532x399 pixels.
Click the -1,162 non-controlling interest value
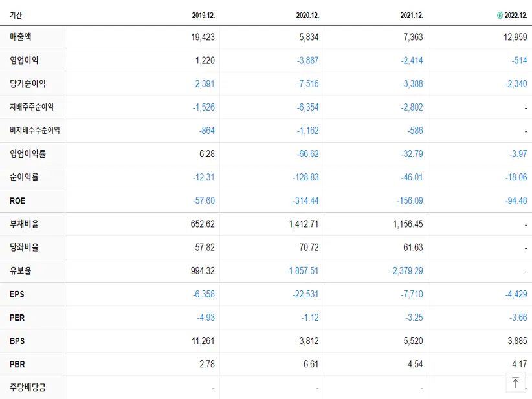point(307,131)
